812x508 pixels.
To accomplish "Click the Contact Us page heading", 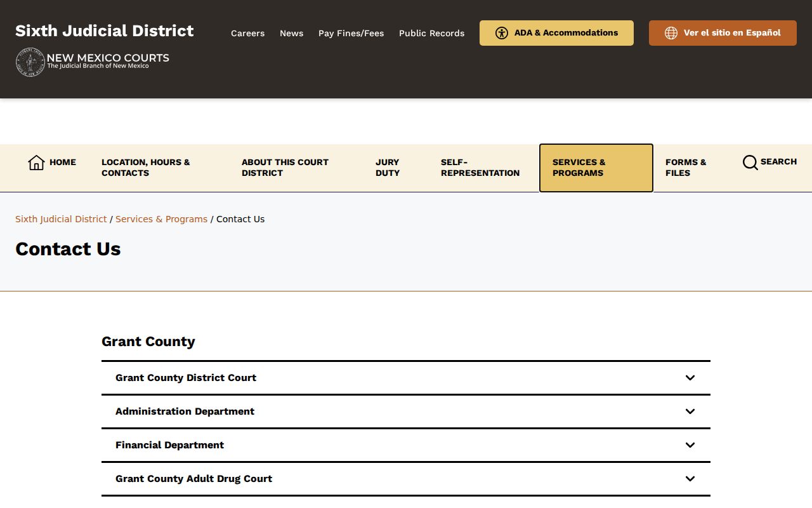I will point(68,249).
